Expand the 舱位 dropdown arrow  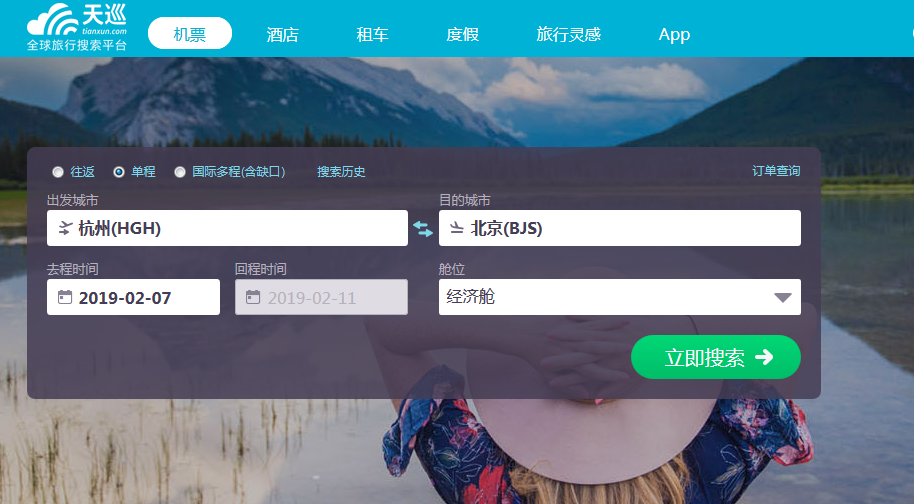pyautogui.click(x=782, y=298)
